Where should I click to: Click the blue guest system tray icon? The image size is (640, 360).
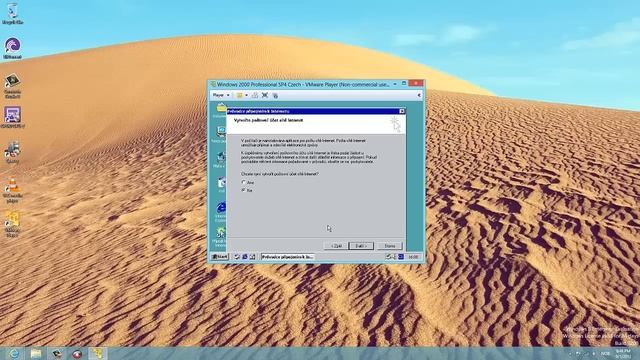pos(401,257)
